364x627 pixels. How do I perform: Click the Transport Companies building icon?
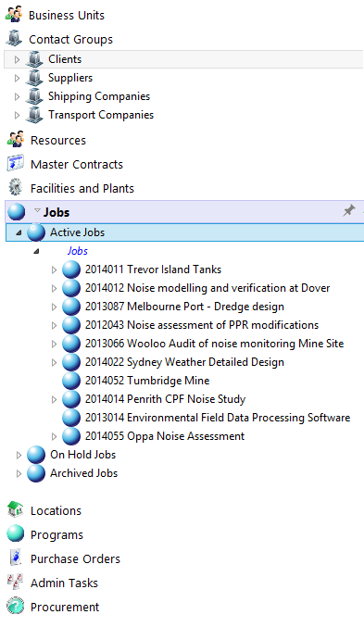point(34,115)
